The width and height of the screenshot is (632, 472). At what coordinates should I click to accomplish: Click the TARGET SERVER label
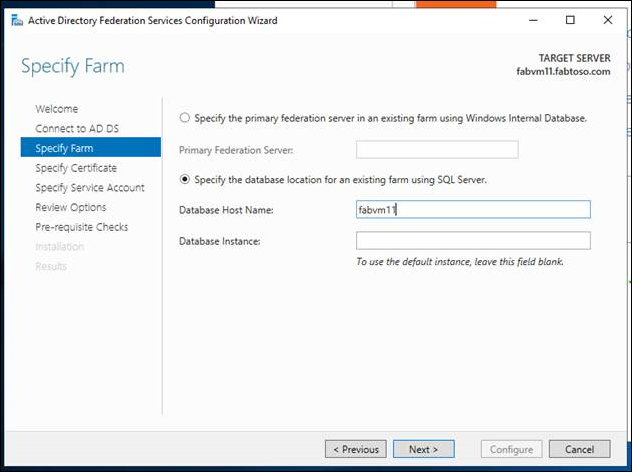(x=574, y=58)
